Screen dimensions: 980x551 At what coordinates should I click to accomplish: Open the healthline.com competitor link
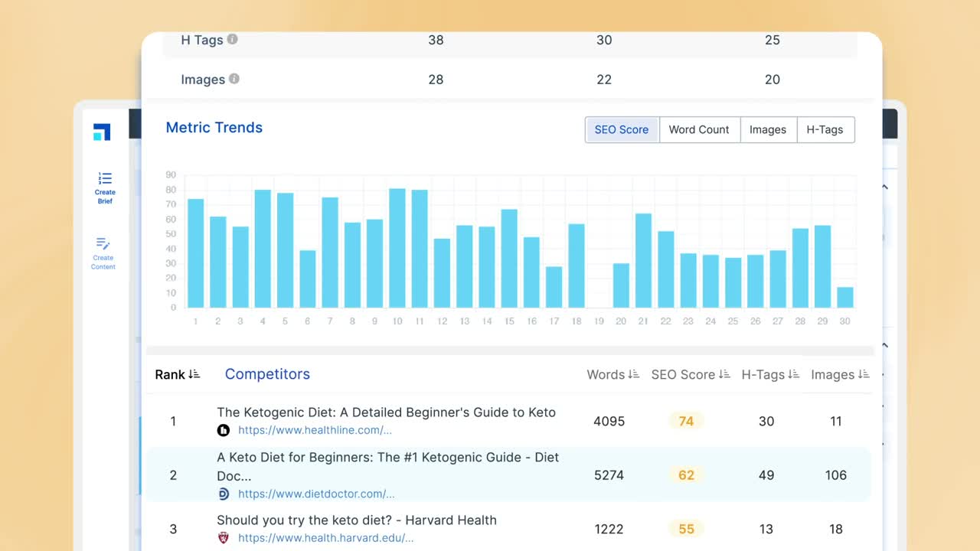[x=315, y=430]
